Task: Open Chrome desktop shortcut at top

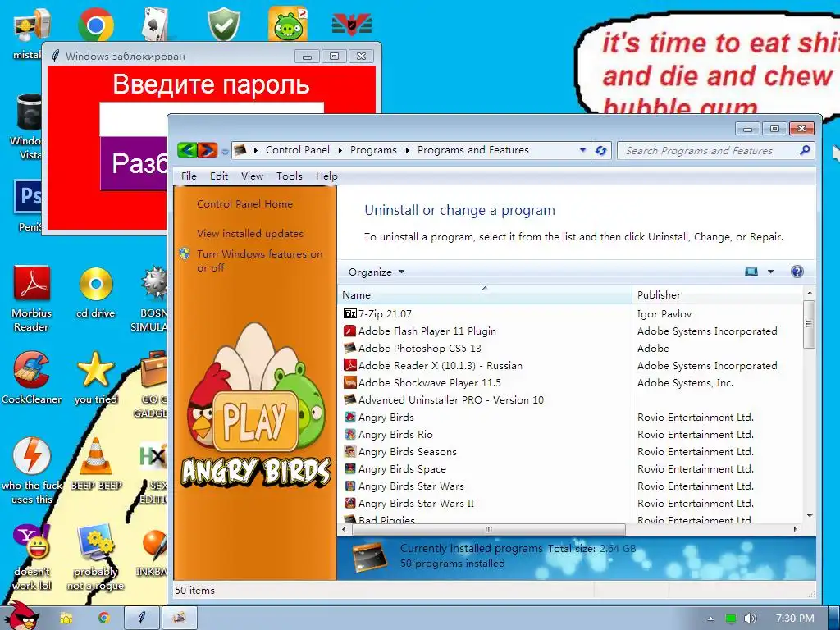Action: pos(95,25)
